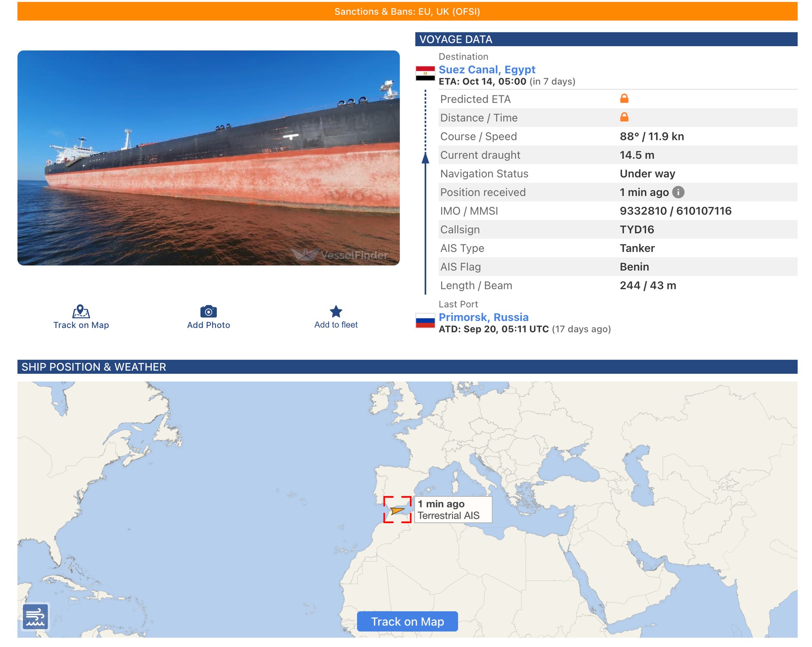Click the lock icon beside Predicted ETA

click(624, 99)
